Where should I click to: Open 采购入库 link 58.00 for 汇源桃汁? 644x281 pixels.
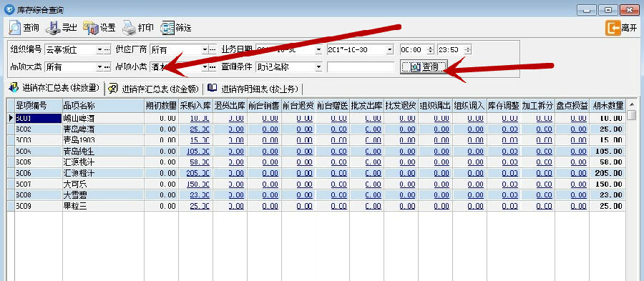click(x=200, y=162)
